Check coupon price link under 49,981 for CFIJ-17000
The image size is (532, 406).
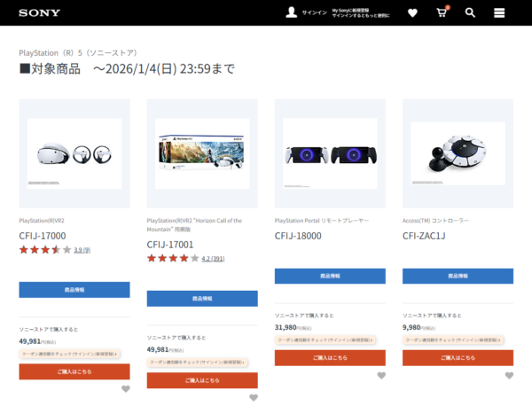(69, 354)
